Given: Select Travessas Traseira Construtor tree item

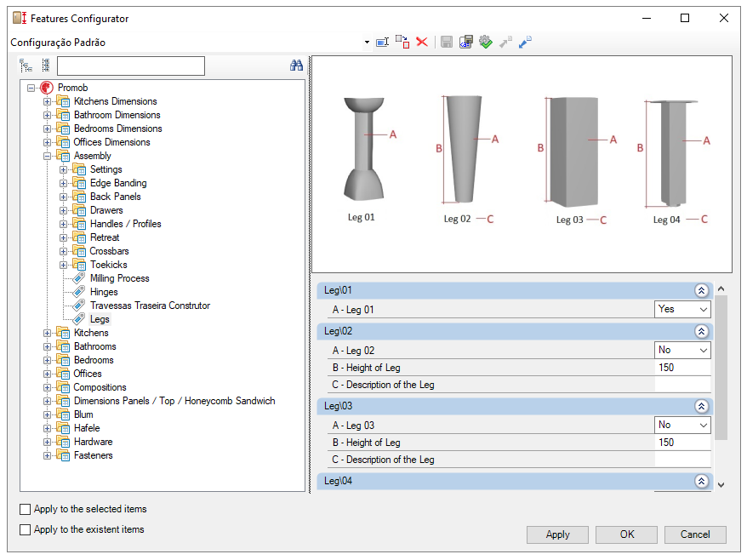Looking at the screenshot, I should click(150, 306).
